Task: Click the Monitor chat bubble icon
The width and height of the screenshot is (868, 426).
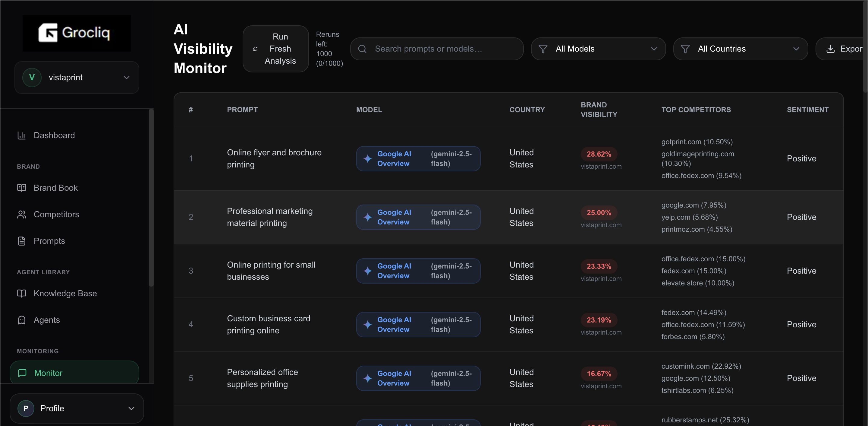Action: click(x=22, y=373)
